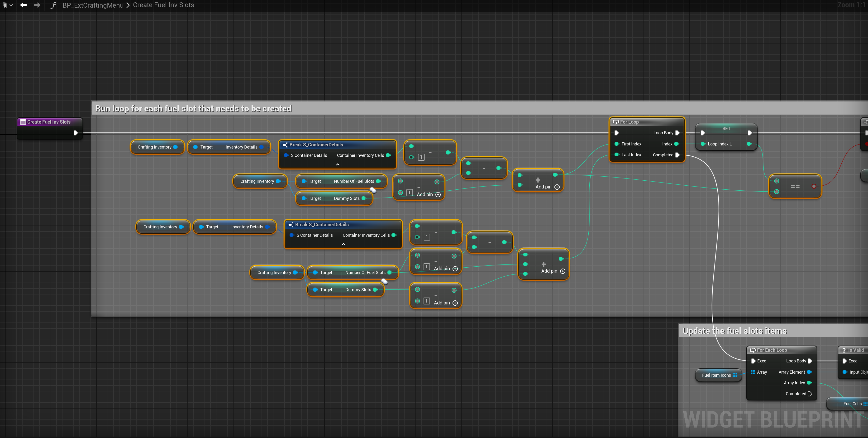Click Create Fuel Inv Slots function entry icon
Screen dimensions: 868x438
coord(23,122)
